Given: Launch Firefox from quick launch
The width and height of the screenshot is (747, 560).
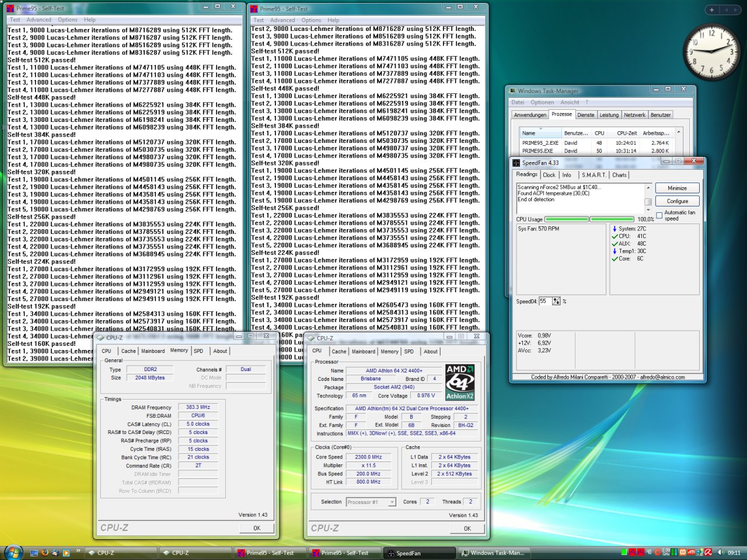Looking at the screenshot, I should pos(45,552).
